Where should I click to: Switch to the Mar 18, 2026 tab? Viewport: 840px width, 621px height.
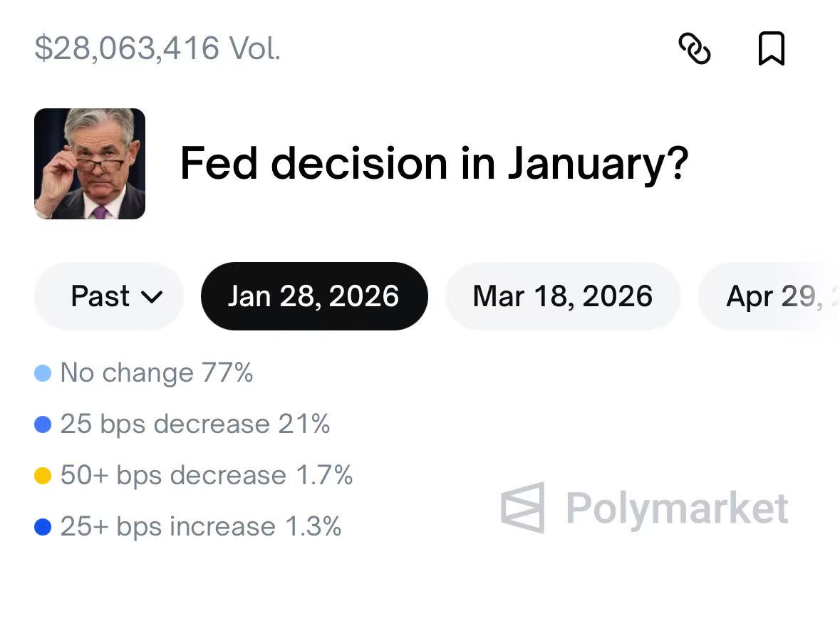click(x=562, y=296)
